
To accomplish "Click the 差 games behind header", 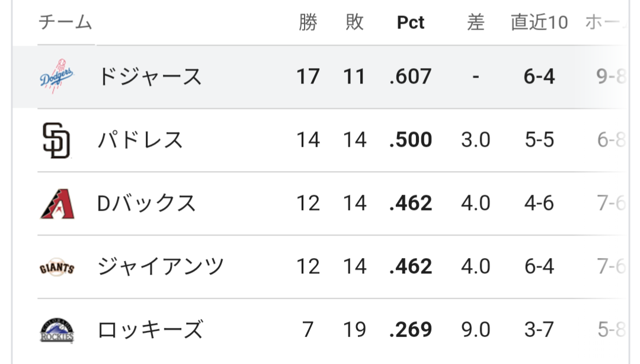I will (x=475, y=22).
